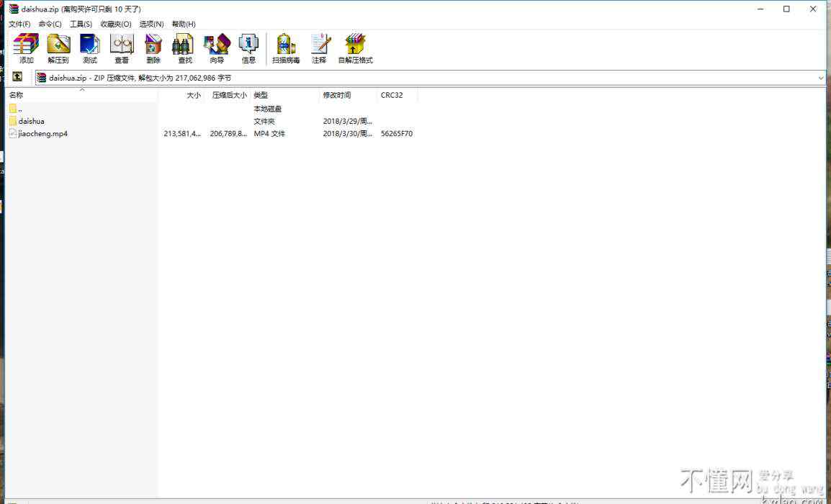Show archive 信息 (Info) icon
831x504 pixels.
pyautogui.click(x=248, y=48)
